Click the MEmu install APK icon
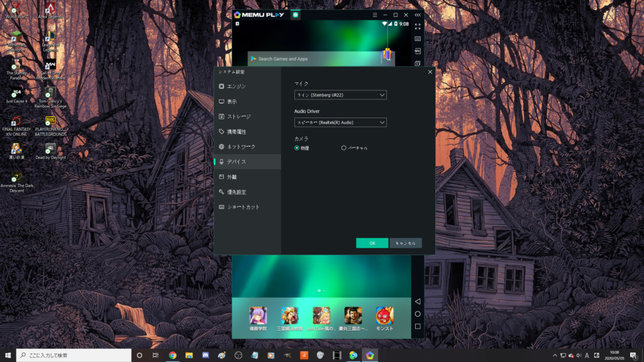Screen dimensions: 644x362 click(418, 52)
